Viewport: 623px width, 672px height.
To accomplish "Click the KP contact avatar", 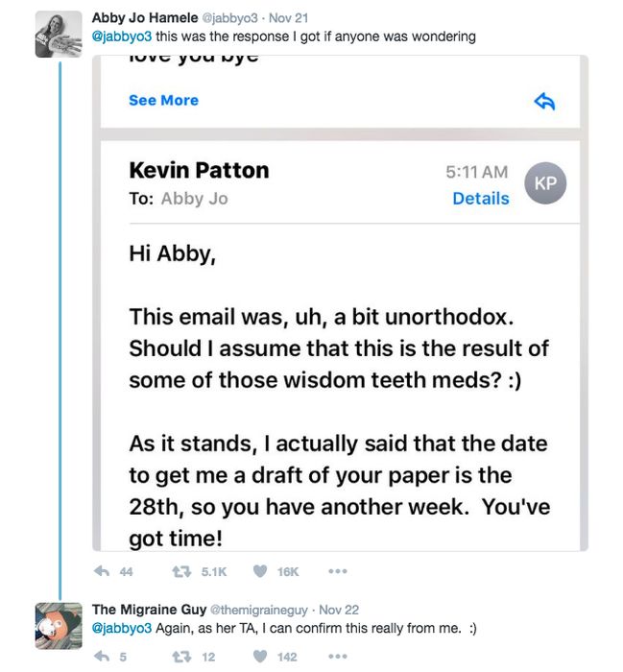I will pyautogui.click(x=545, y=183).
